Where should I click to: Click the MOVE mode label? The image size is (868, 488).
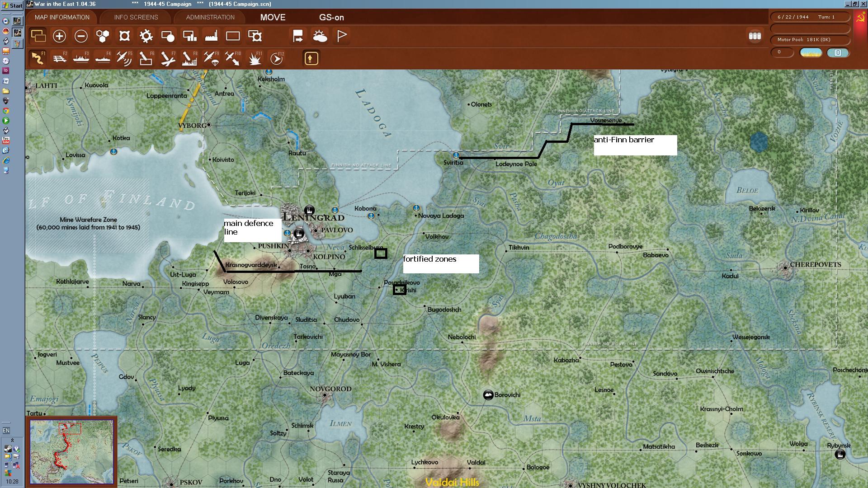coord(273,17)
